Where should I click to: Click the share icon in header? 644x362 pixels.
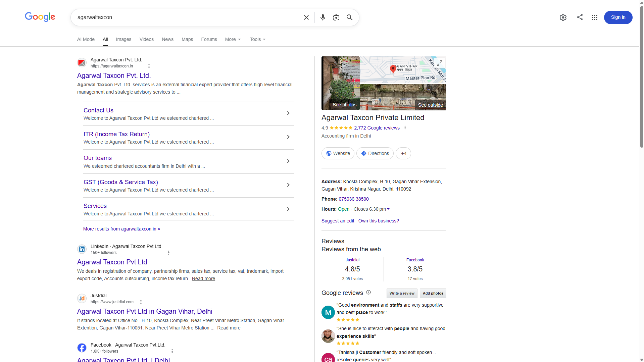point(580,17)
